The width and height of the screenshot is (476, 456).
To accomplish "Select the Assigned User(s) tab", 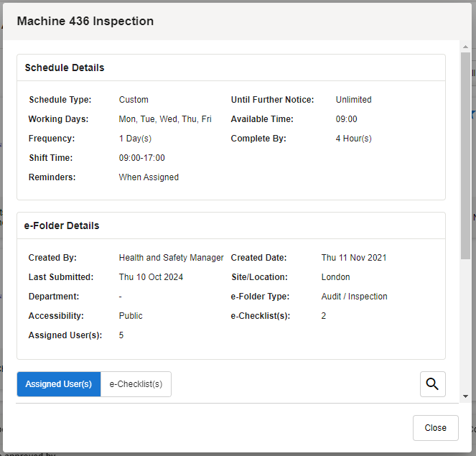I will pyautogui.click(x=59, y=384).
